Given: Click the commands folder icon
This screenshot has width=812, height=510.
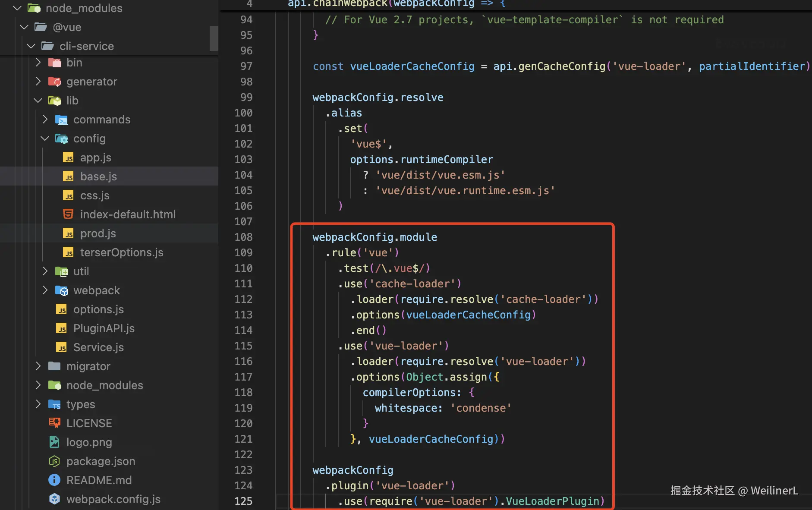Looking at the screenshot, I should click(x=62, y=120).
